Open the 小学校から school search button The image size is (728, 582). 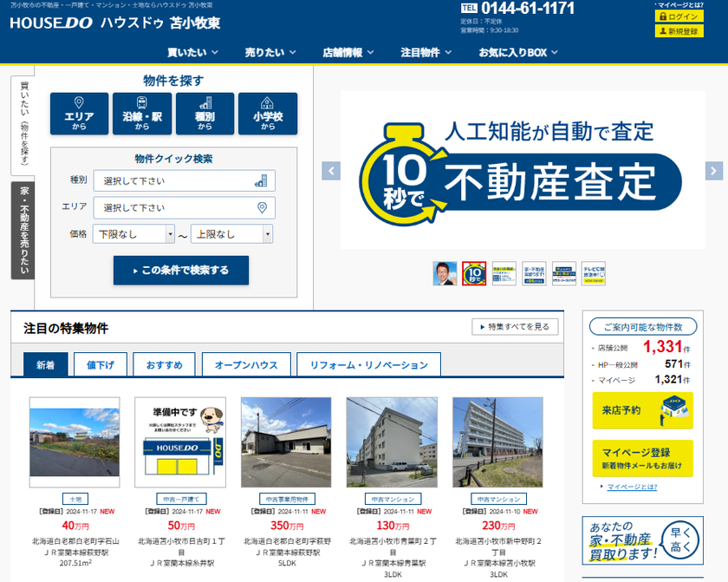[268, 114]
